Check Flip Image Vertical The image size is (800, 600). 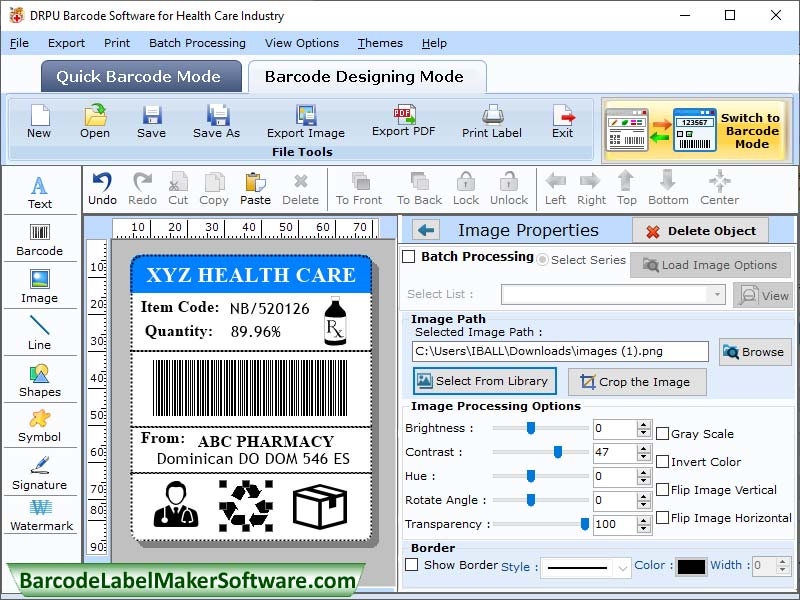(662, 490)
